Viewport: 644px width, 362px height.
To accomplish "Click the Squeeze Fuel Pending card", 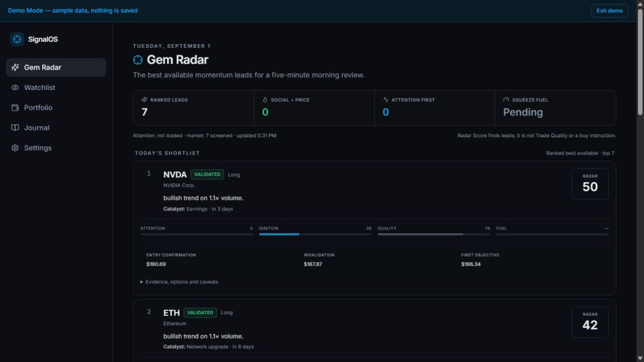I will 555,108.
